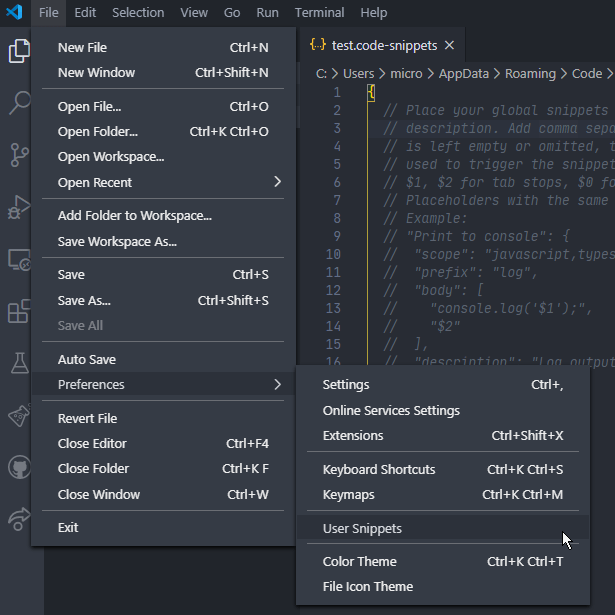The image size is (615, 615).
Task: Toggle Auto Save in File menu
Action: [x=86, y=359]
